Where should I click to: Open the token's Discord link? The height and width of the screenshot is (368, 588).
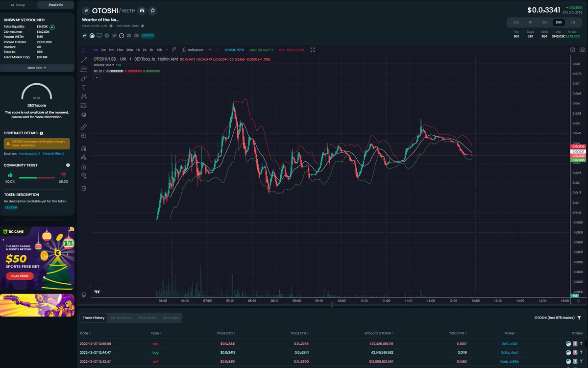click(136, 35)
